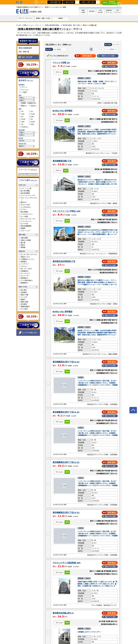Enable the バス・トイレ別 filter
This screenshot has height=644, width=138.
(x=20, y=188)
